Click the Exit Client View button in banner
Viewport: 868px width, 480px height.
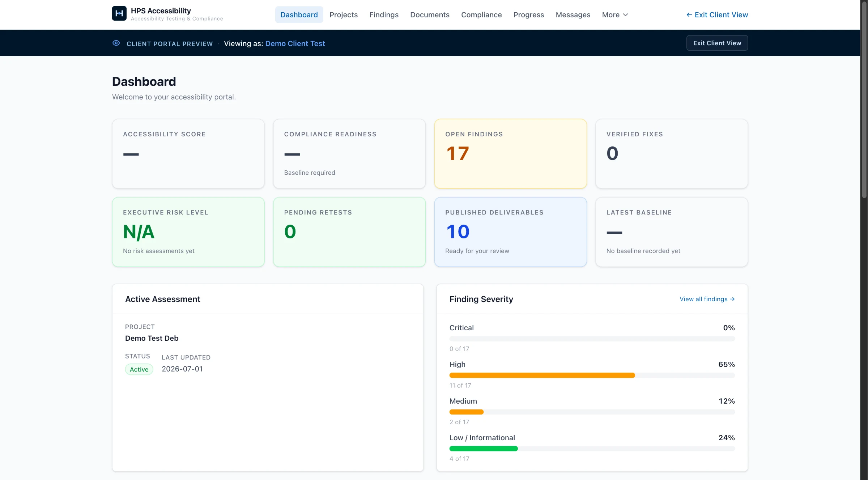pyautogui.click(x=717, y=43)
